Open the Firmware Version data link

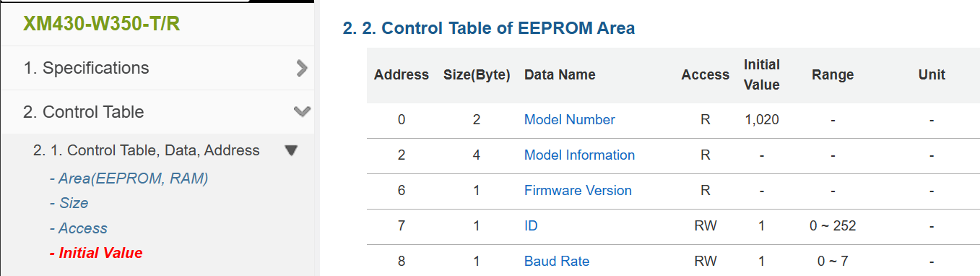pyautogui.click(x=578, y=190)
